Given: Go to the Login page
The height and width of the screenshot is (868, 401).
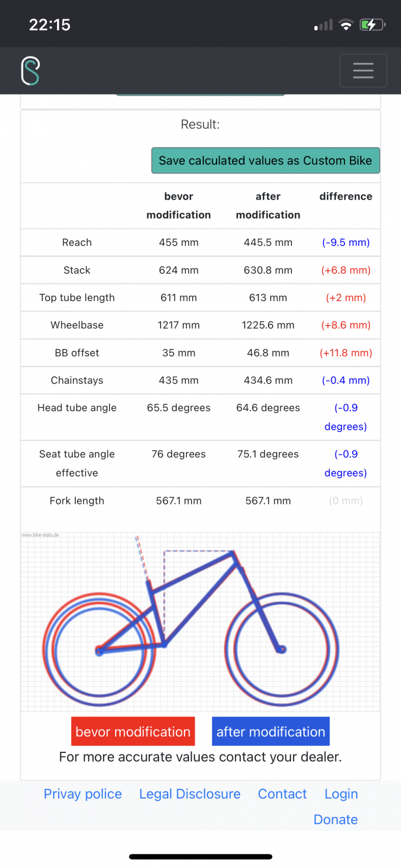Looking at the screenshot, I should [x=341, y=794].
